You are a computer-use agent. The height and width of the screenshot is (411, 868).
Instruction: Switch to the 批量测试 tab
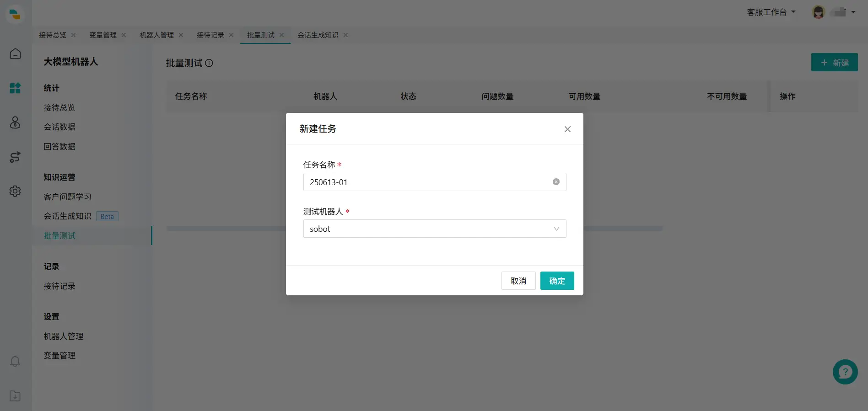(261, 35)
